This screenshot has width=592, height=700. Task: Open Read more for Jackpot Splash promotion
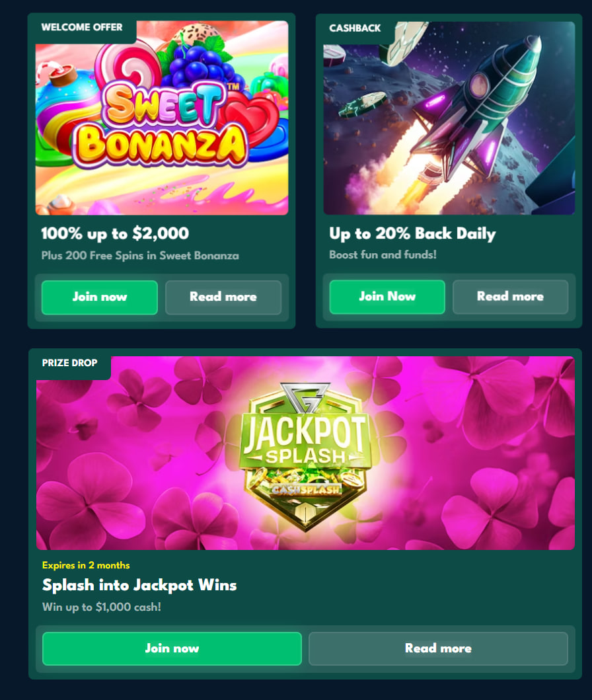click(438, 648)
